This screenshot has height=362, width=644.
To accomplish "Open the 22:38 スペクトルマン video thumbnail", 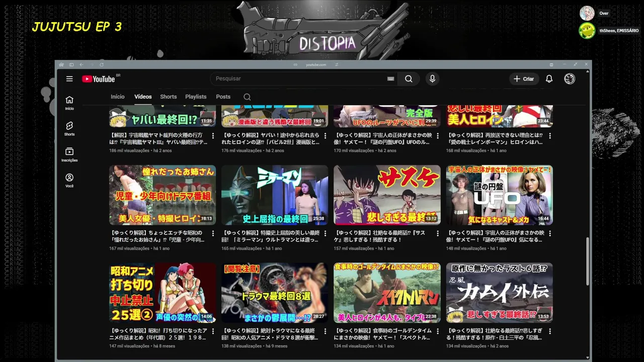I will click(387, 293).
